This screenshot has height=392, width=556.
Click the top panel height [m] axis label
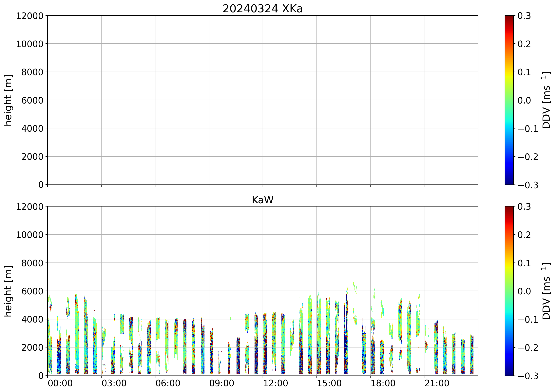(x=8, y=100)
